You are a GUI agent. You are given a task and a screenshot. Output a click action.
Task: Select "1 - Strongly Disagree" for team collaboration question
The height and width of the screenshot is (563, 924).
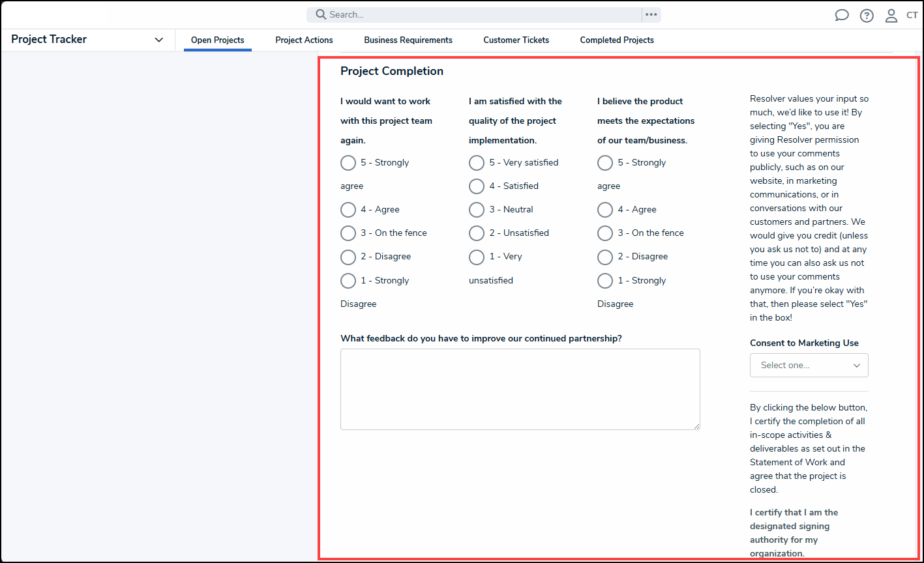pyautogui.click(x=348, y=280)
